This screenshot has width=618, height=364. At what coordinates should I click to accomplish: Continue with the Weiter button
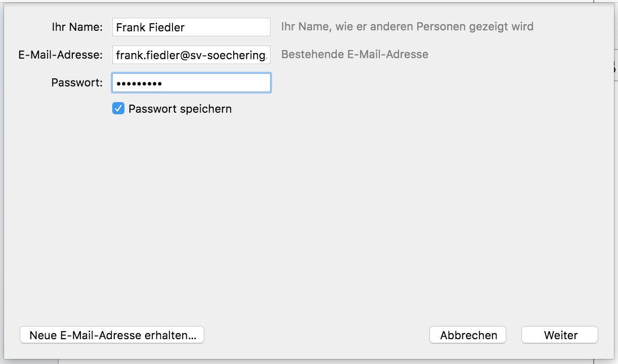pyautogui.click(x=560, y=335)
